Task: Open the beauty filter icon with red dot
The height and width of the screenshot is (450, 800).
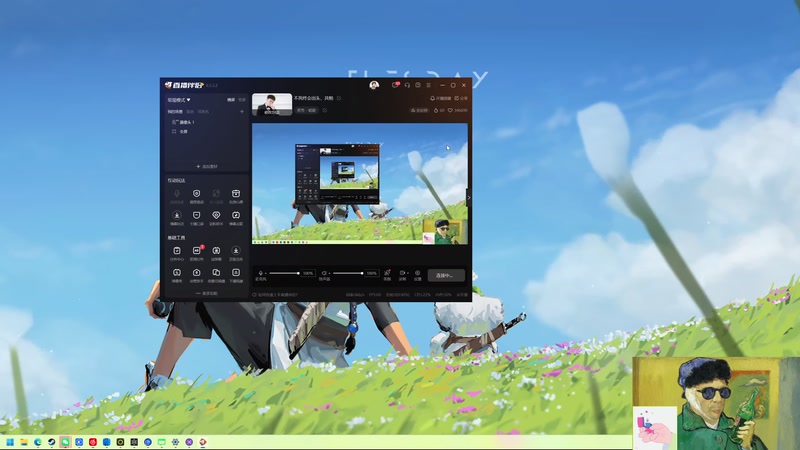Action: pos(387,275)
